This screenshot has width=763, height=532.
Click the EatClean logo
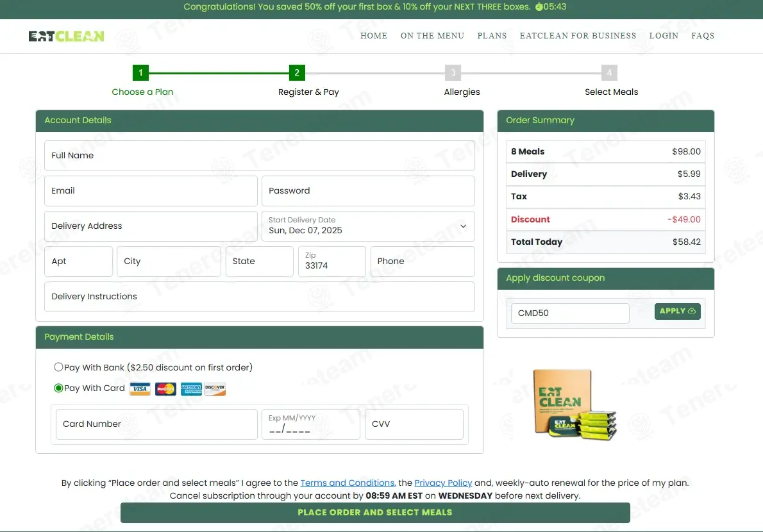coord(66,36)
